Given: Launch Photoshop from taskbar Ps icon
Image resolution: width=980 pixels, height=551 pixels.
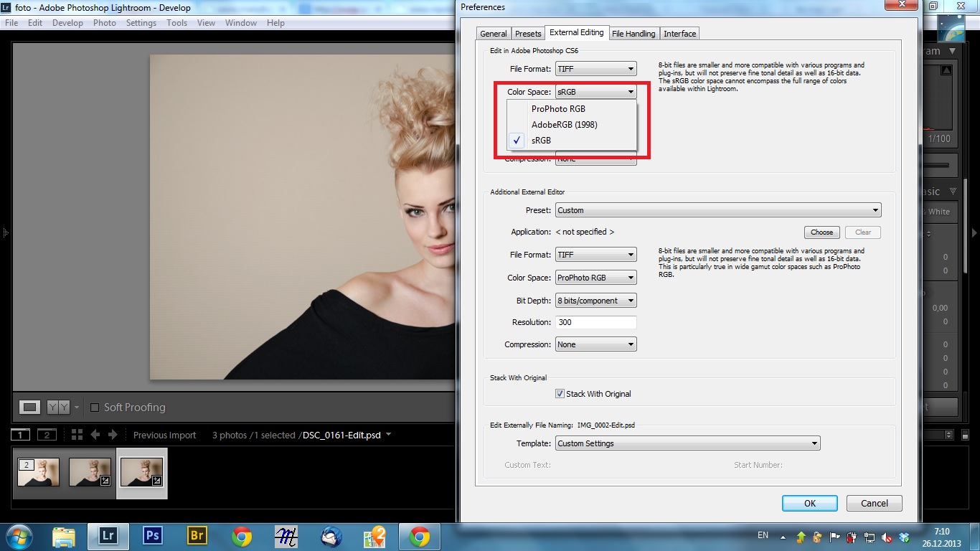Looking at the screenshot, I should pos(152,537).
